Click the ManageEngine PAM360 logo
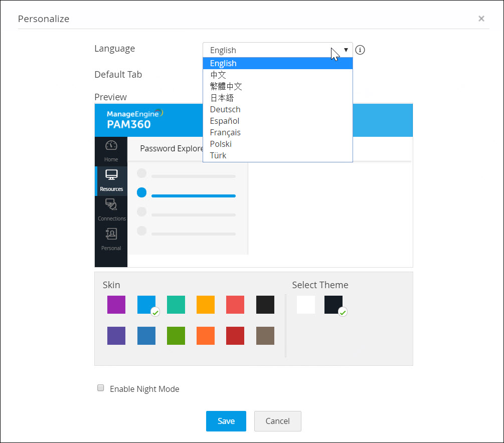 [x=135, y=119]
